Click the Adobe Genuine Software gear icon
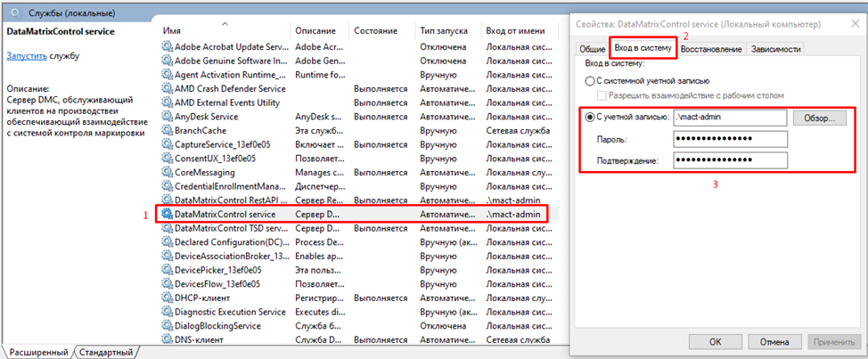Viewport: 868px width, 359px height. coord(168,61)
